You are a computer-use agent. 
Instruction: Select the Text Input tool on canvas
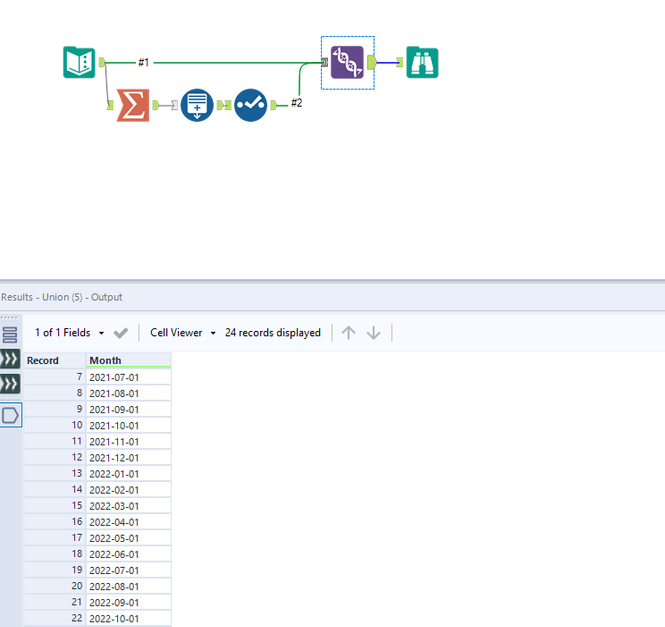click(x=79, y=62)
